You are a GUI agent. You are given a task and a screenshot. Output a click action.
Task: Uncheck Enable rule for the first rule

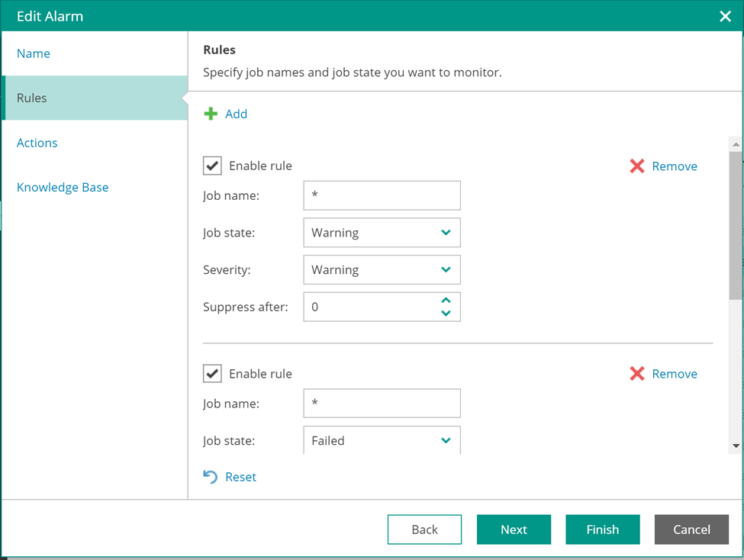click(212, 166)
